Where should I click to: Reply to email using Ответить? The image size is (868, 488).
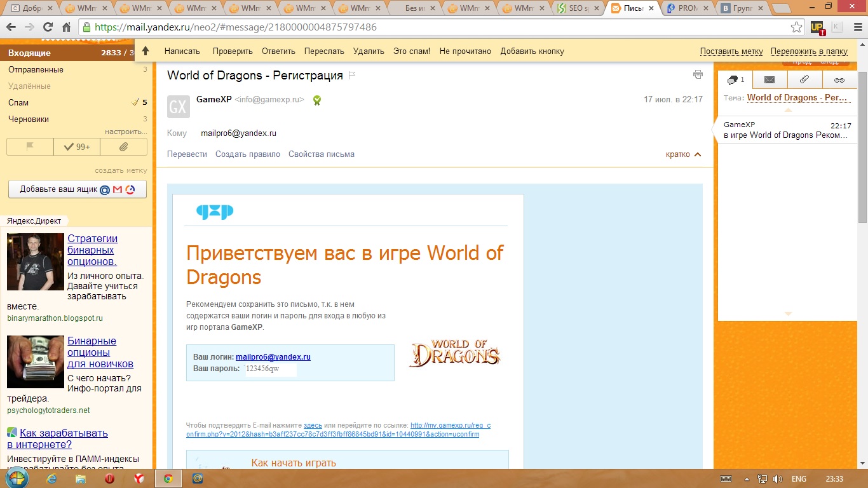(278, 51)
